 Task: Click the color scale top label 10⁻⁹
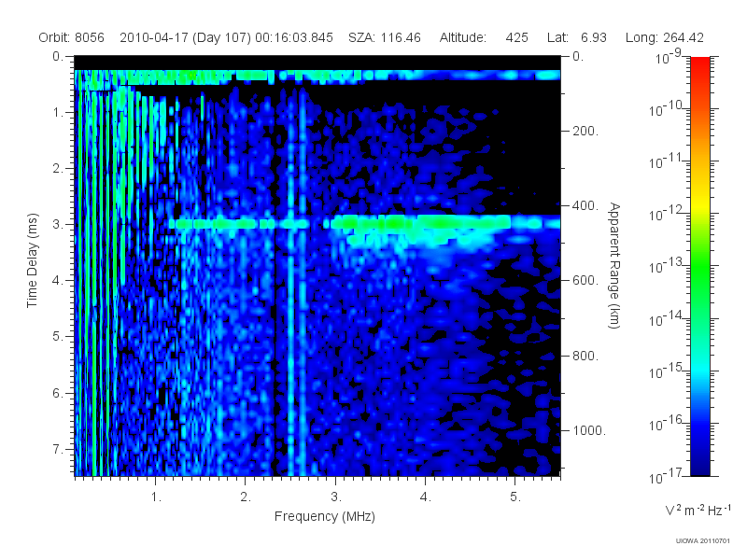tap(669, 57)
